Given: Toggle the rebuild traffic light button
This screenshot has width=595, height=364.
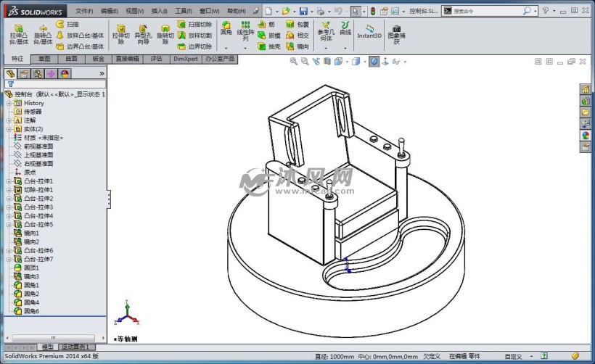Looking at the screenshot, I should click(x=373, y=12).
